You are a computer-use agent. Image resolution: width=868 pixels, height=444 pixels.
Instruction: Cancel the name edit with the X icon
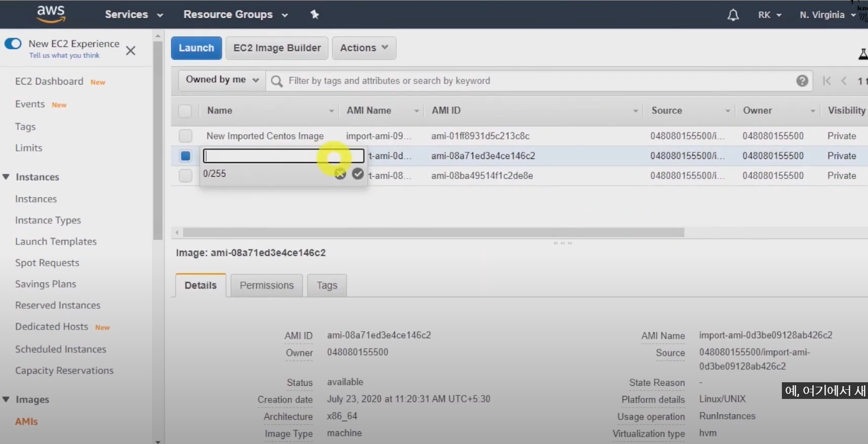coord(340,174)
